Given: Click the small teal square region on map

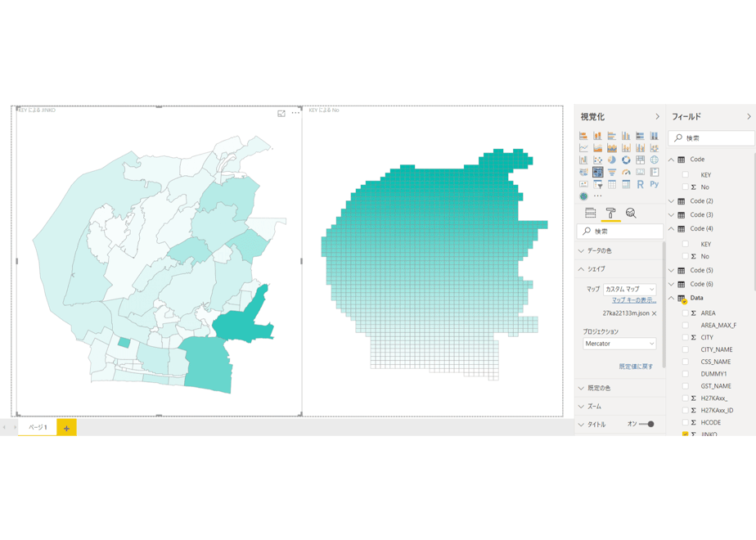Looking at the screenshot, I should click(x=124, y=342).
